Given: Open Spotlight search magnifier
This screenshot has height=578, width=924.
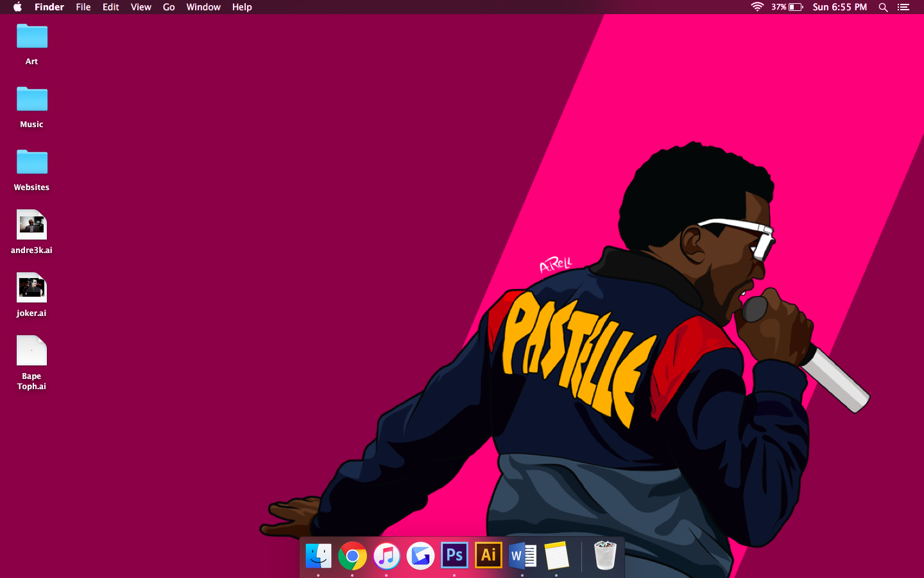Looking at the screenshot, I should click(884, 7).
